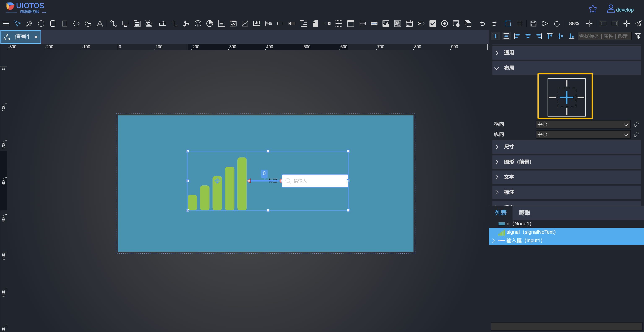Insert a toggle switch component

pos(421,24)
